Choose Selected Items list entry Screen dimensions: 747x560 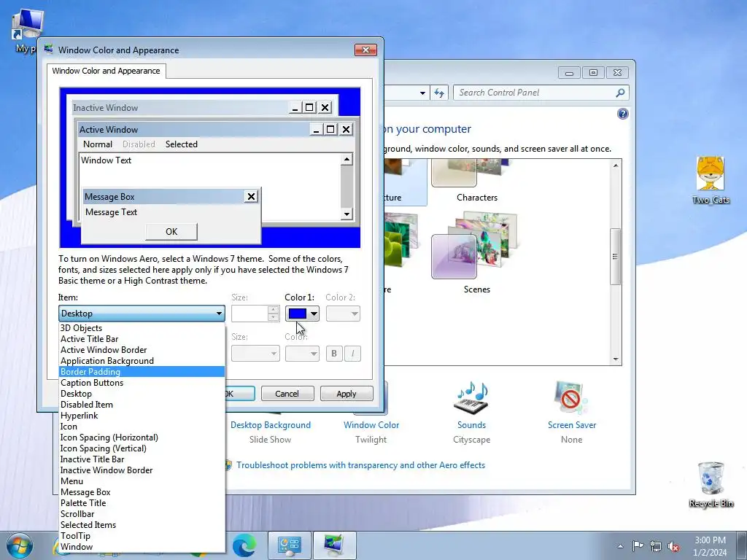[x=142, y=525]
